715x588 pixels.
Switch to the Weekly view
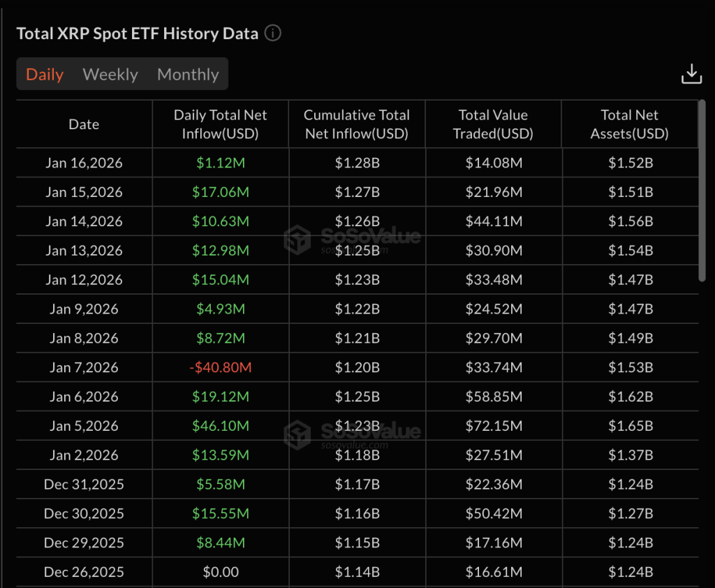click(x=110, y=74)
